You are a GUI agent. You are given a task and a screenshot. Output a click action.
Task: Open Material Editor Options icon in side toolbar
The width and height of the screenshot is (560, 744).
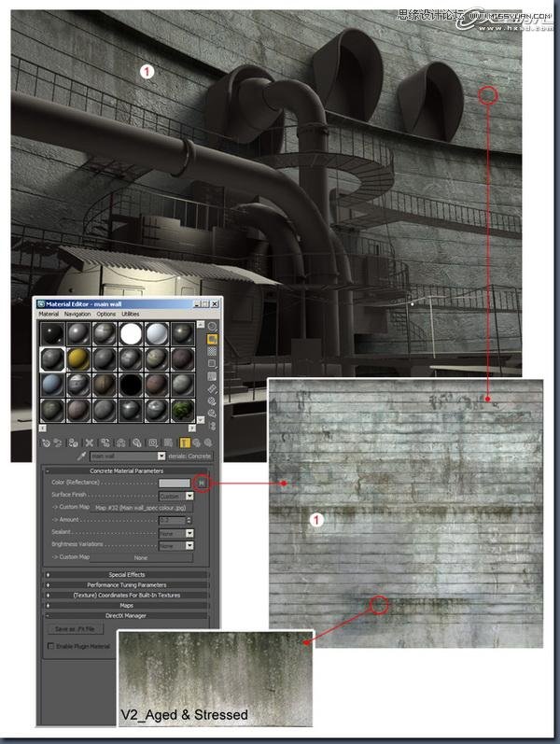[x=212, y=401]
